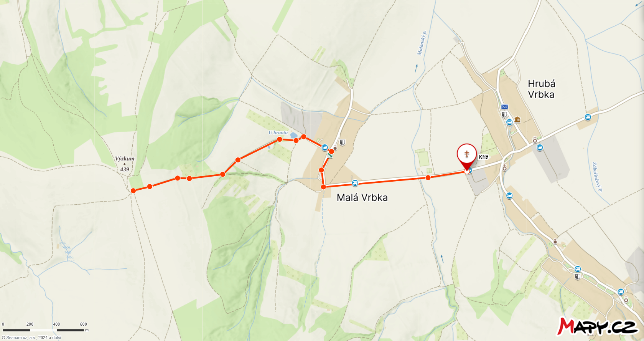Click the map distance scale bar
The height and width of the screenshot is (341, 644).
[43, 330]
